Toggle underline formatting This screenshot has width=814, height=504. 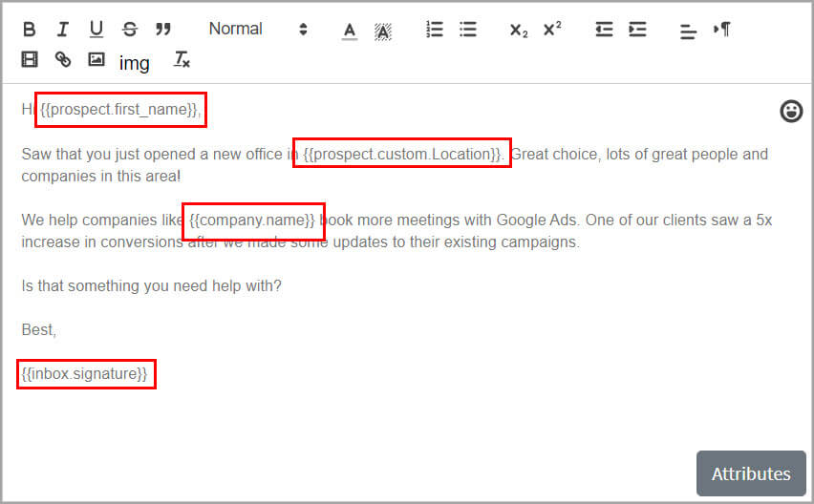[x=96, y=30]
